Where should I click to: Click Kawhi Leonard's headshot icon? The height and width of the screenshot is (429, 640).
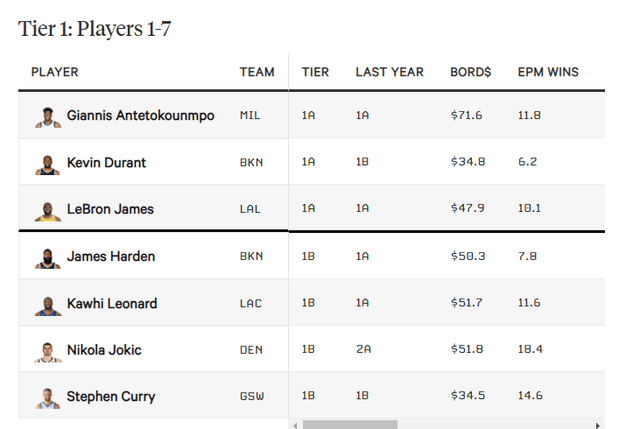point(48,304)
